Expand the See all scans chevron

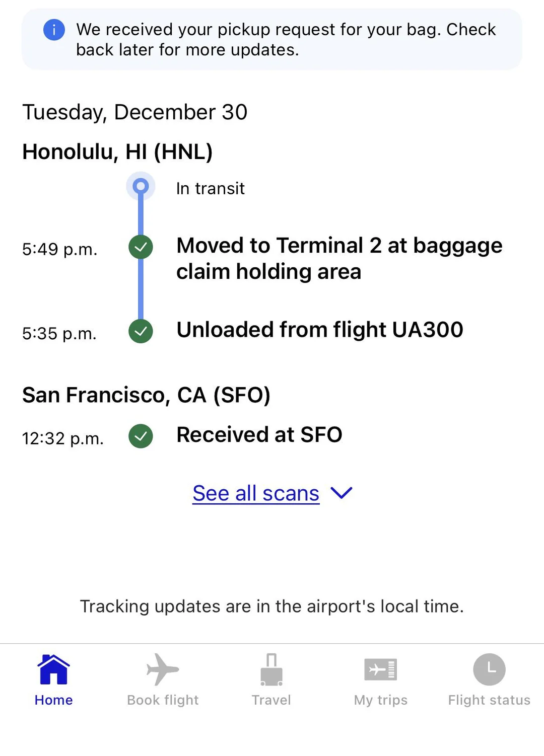342,493
